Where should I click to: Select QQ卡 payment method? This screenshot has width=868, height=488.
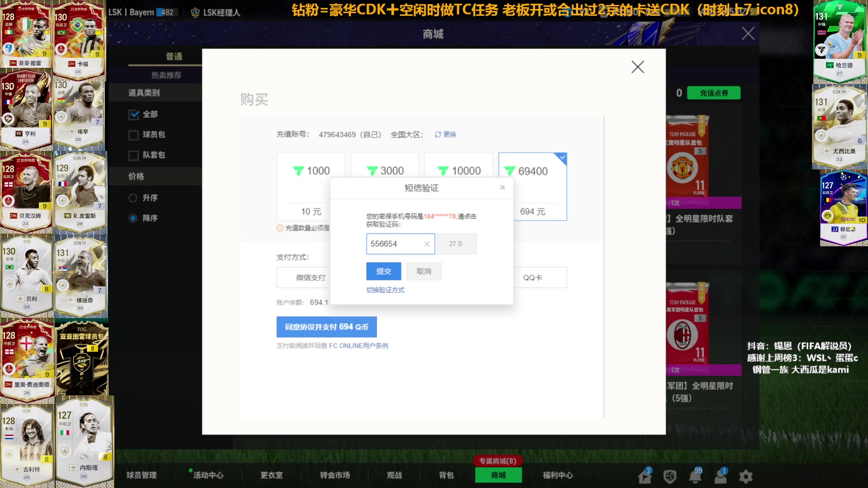[540, 277]
